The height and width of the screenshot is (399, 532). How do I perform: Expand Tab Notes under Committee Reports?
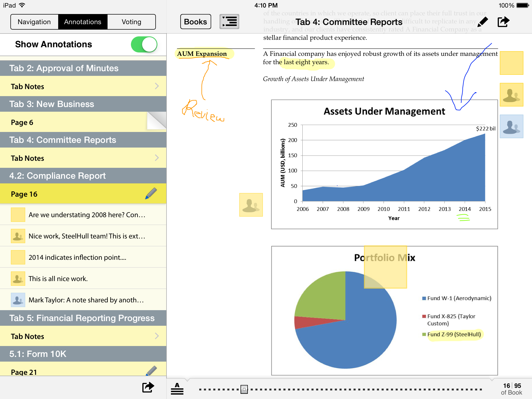click(83, 158)
